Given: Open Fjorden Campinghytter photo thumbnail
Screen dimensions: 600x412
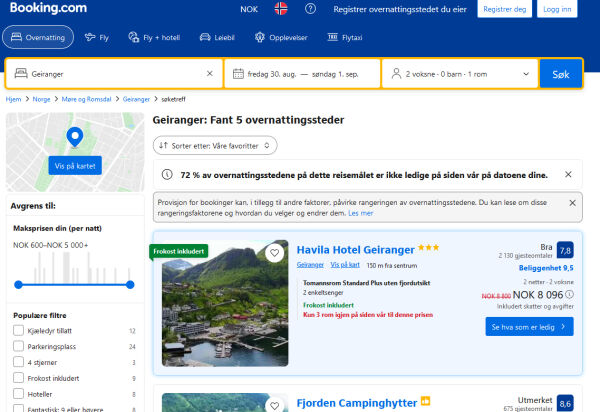Looking at the screenshot, I should click(x=225, y=402).
